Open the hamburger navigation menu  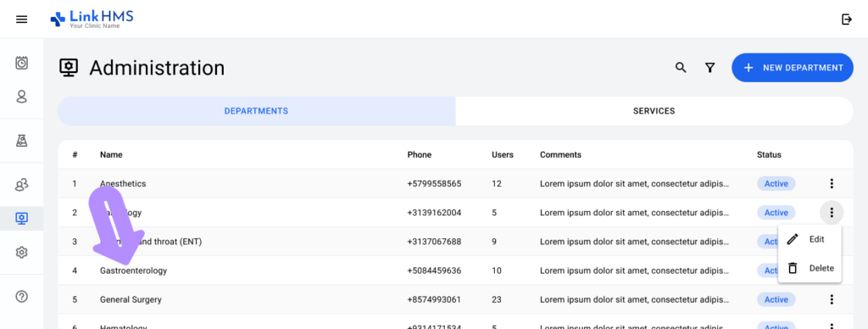(21, 20)
